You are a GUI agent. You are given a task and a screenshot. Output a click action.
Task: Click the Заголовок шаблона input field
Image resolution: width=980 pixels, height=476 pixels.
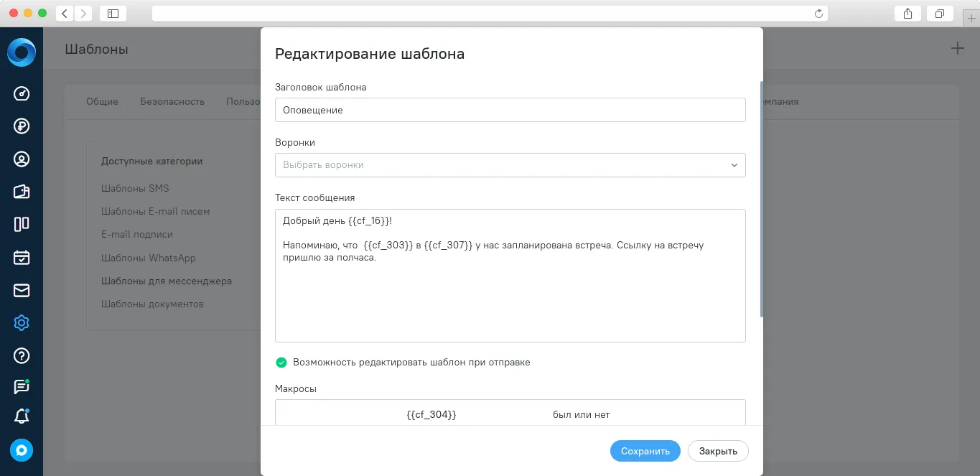point(510,110)
